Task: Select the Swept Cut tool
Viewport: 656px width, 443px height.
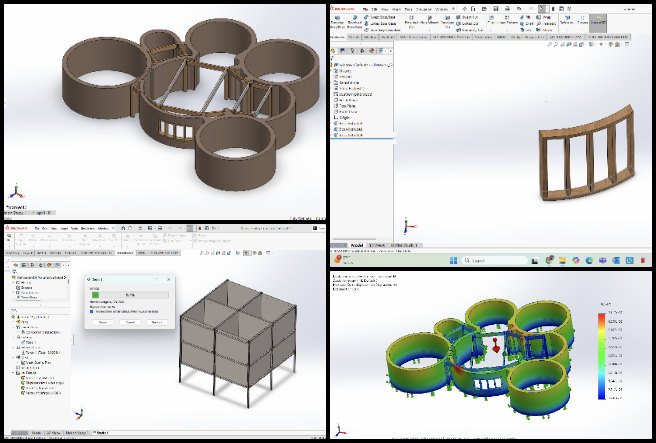Action: (467, 18)
